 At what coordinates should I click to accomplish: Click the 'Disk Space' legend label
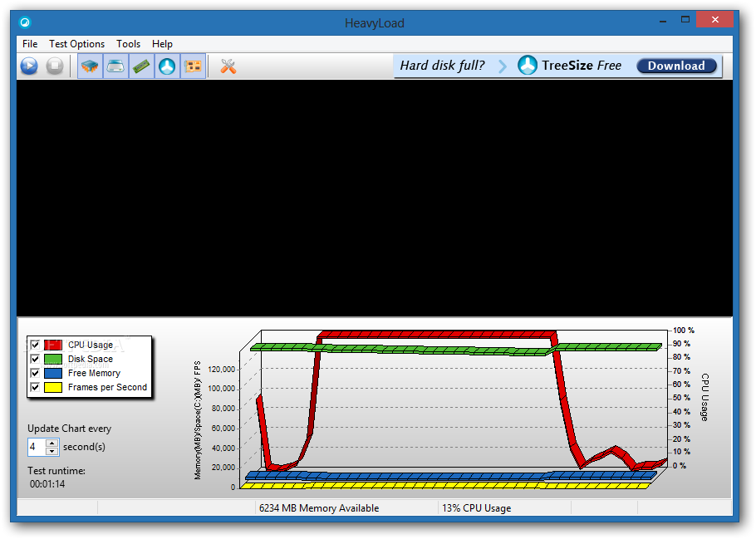(x=91, y=359)
